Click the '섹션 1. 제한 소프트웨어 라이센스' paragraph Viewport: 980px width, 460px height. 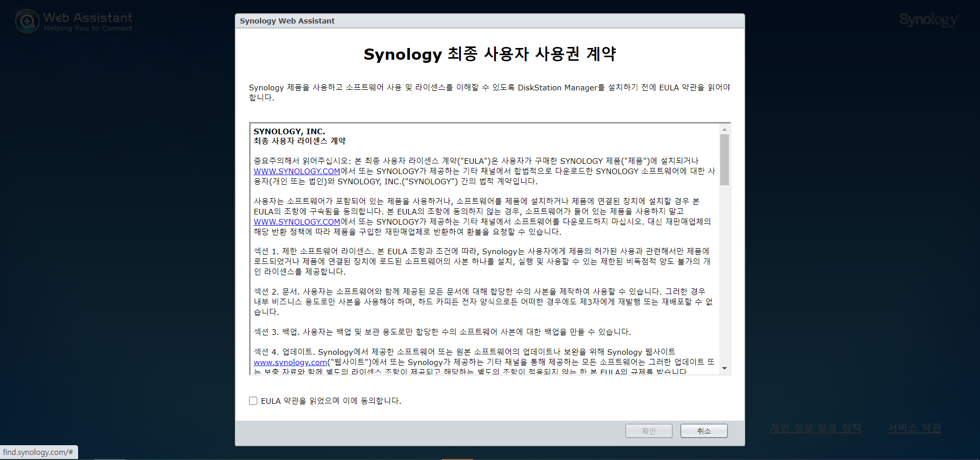pos(483,261)
